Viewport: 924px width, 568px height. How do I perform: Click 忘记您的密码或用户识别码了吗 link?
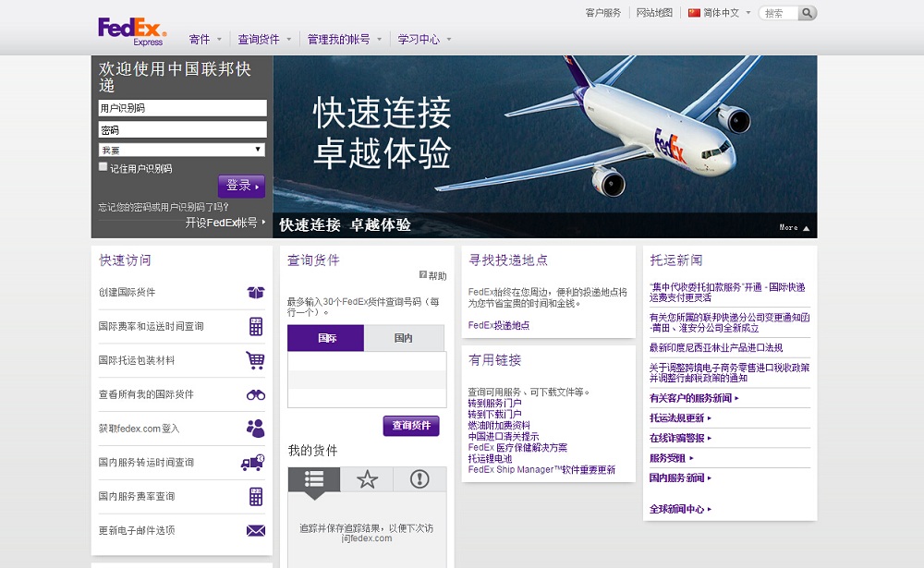coord(164,207)
